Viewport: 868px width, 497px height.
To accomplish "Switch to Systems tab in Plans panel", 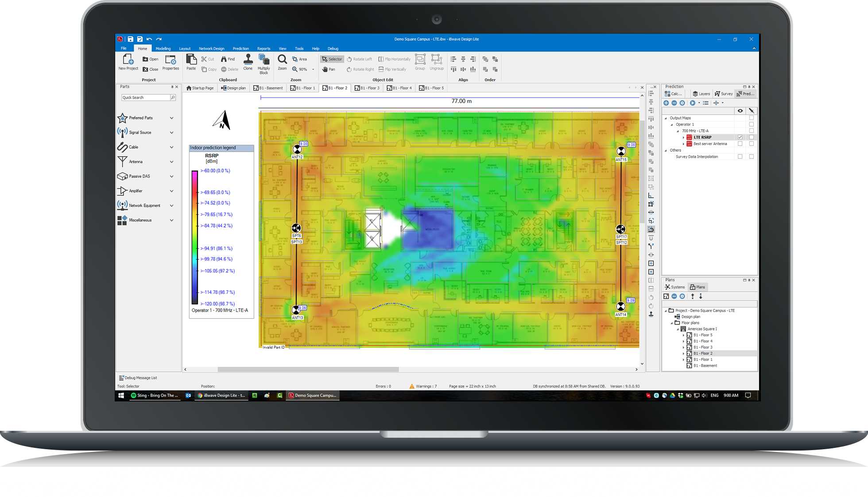I will (x=674, y=287).
